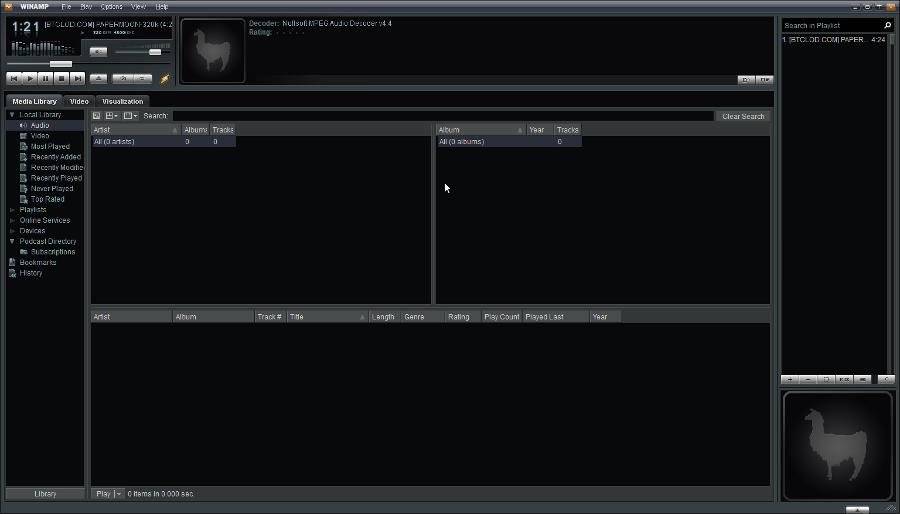The image size is (900, 514).
Task: Click the playlist add (+) button
Action: coord(790,379)
